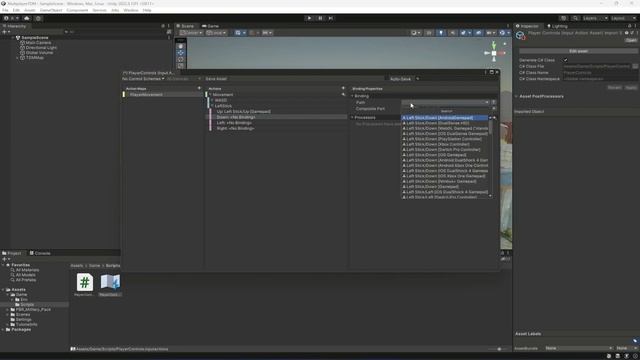The height and width of the screenshot is (360, 640).
Task: Select Main Camera in Hierarchy
Action: pyautogui.click(x=38, y=42)
